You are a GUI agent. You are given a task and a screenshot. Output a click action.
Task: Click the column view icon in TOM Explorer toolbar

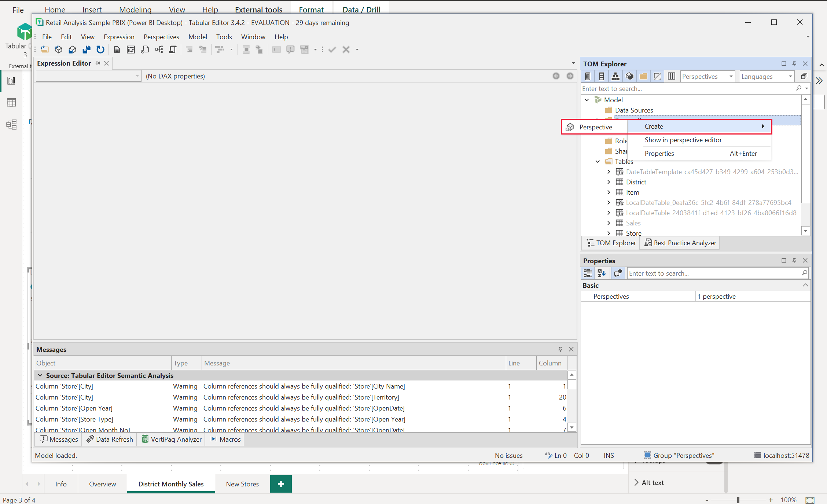(670, 76)
